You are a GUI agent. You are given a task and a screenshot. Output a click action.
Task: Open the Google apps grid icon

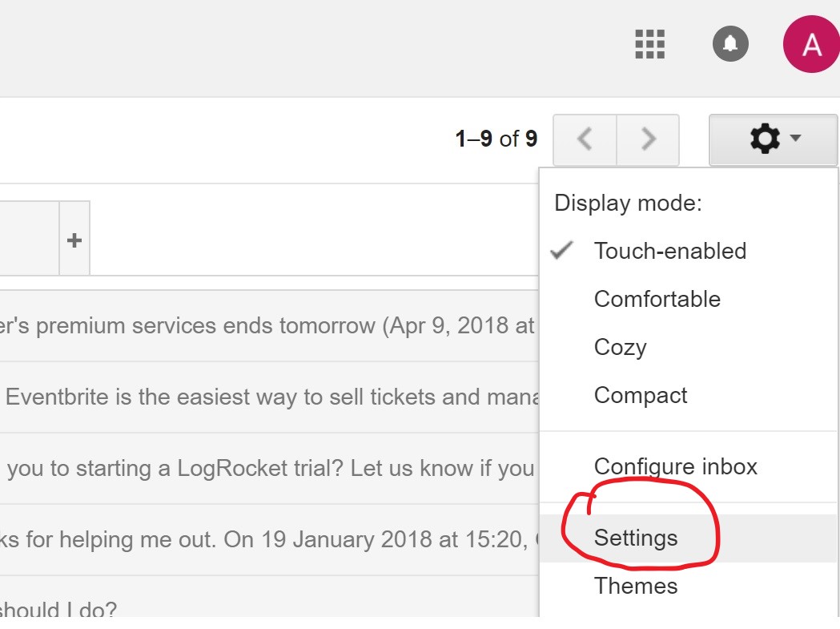click(x=650, y=44)
